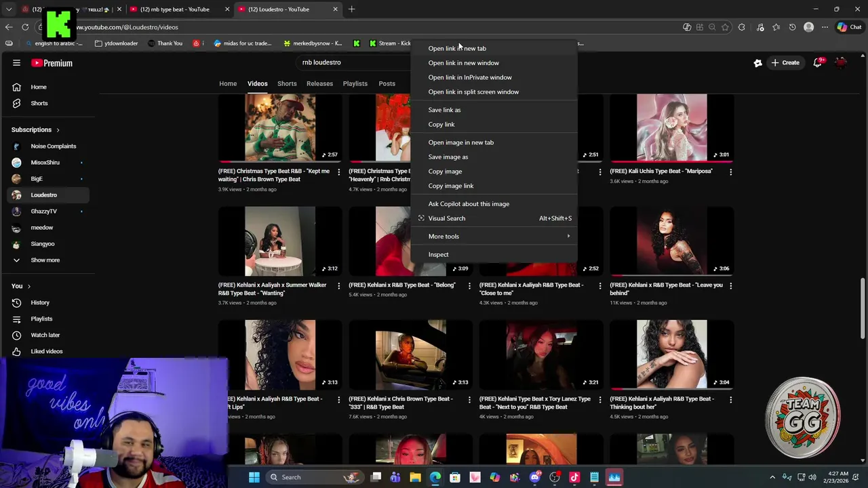The height and width of the screenshot is (488, 868).
Task: Open Liked videos in the sidebar
Action: tap(47, 351)
